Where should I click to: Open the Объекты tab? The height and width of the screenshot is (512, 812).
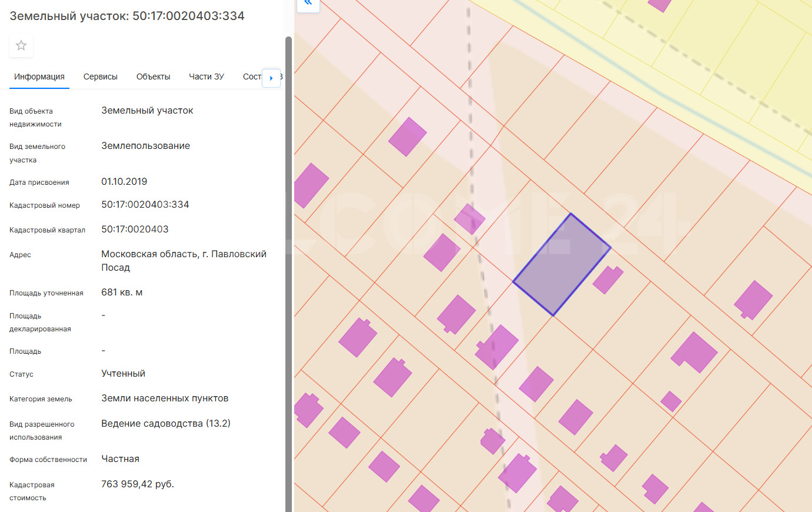153,77
